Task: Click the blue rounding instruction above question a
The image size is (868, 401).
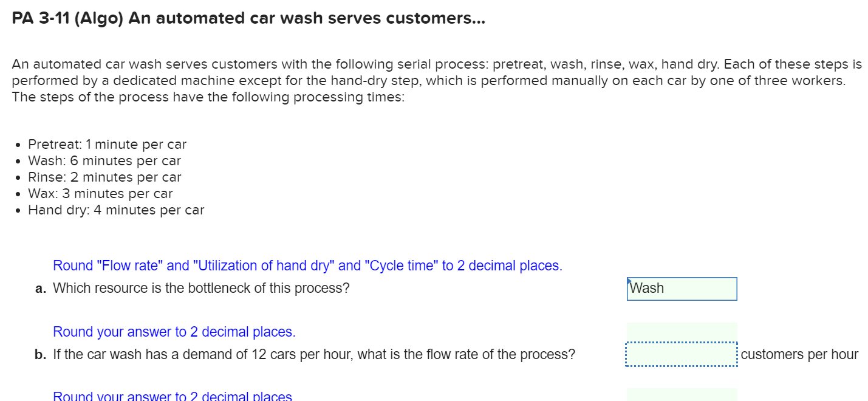Action: [x=307, y=266]
